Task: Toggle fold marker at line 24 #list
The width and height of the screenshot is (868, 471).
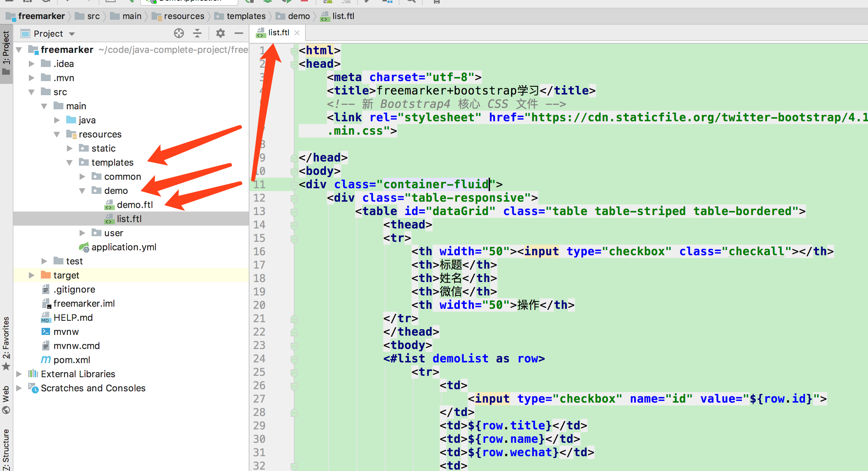Action: point(294,359)
